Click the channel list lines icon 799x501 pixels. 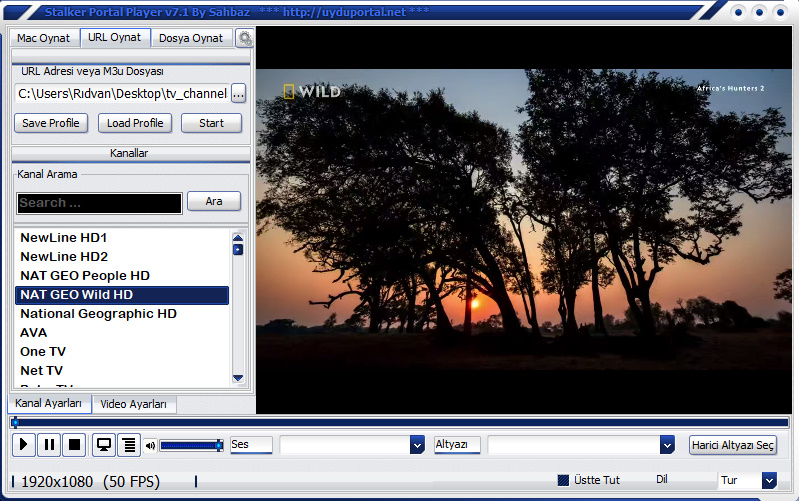pos(128,445)
